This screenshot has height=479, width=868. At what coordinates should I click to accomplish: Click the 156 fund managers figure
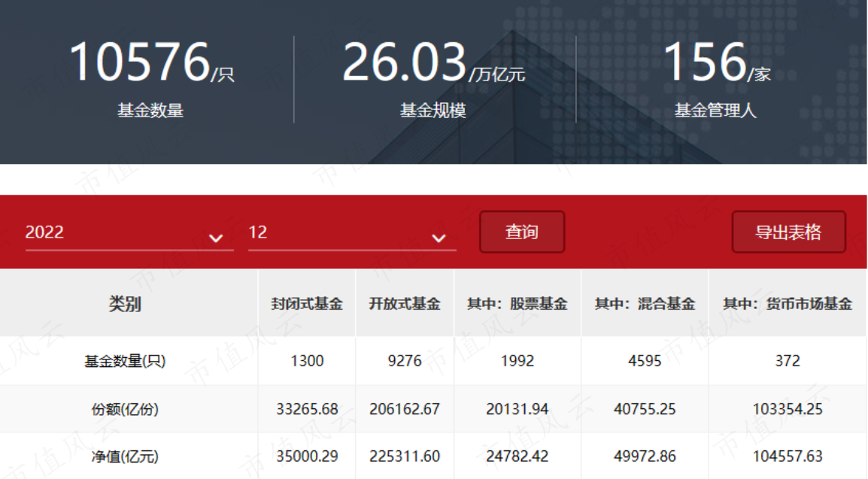click(705, 62)
